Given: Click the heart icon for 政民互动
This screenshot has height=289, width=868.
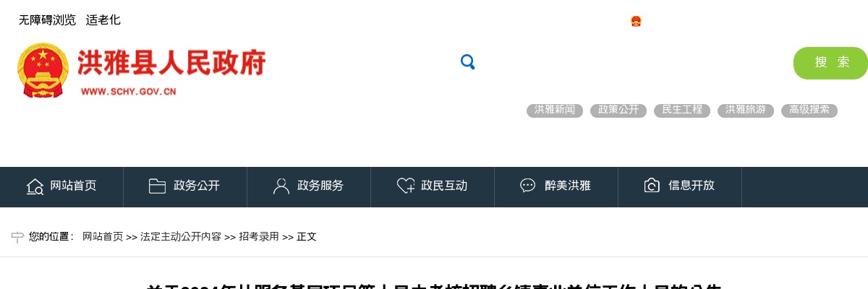Looking at the screenshot, I should pyautogui.click(x=406, y=186).
